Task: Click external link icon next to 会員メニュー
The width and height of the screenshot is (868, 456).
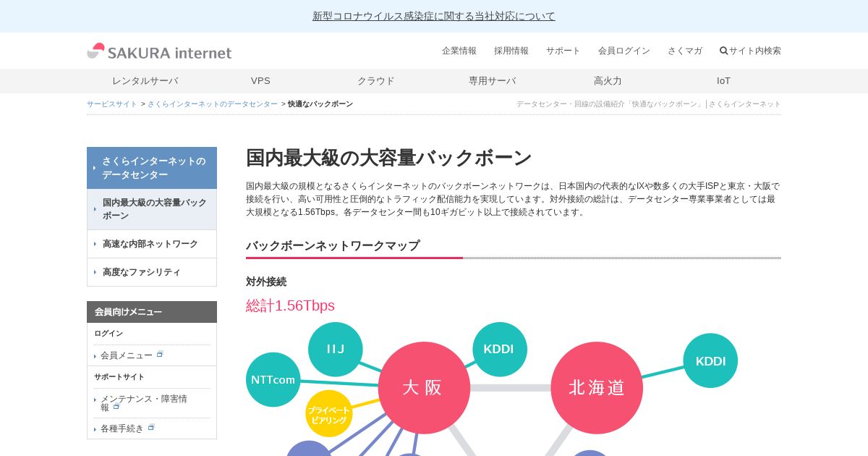Action: pos(160,354)
